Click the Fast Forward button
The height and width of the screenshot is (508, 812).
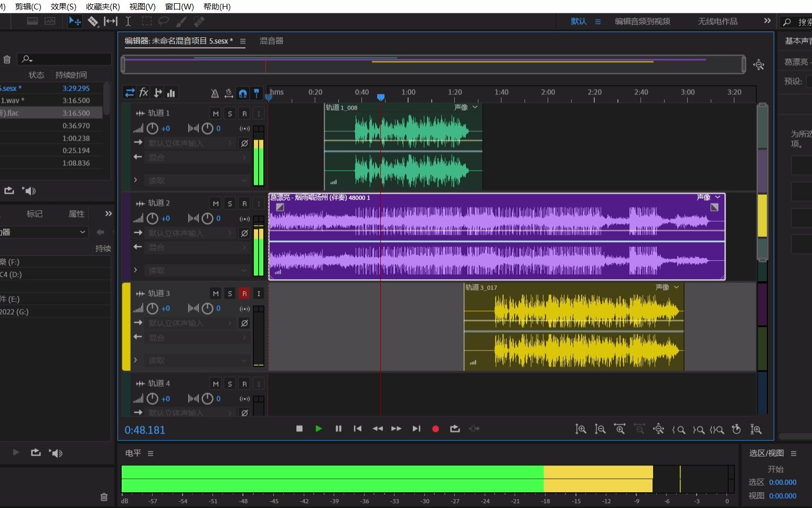pos(397,429)
